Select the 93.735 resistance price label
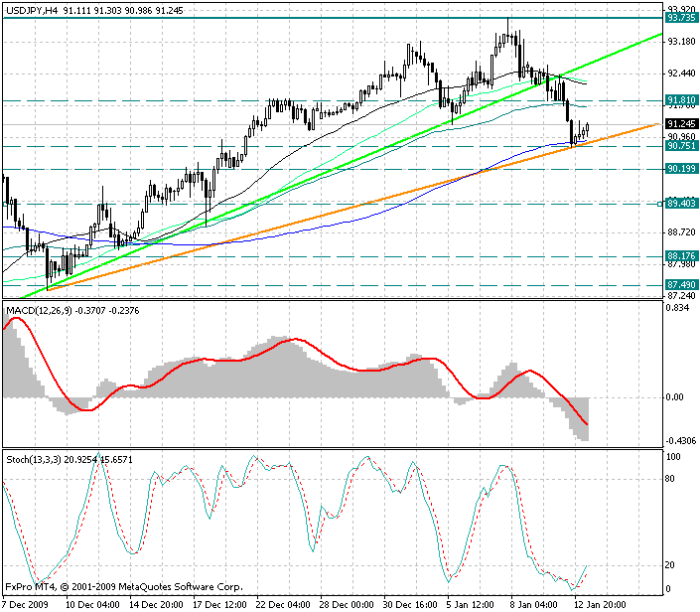 point(681,18)
